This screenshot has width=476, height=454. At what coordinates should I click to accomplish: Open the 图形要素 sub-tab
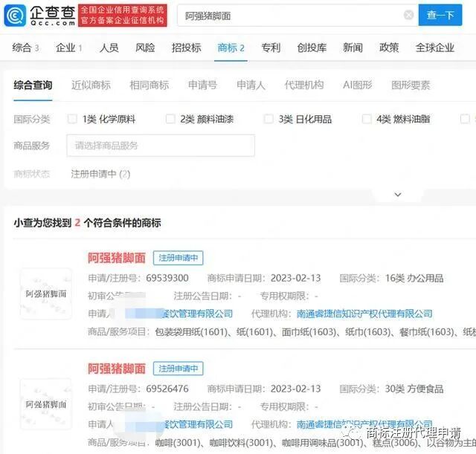pos(411,85)
